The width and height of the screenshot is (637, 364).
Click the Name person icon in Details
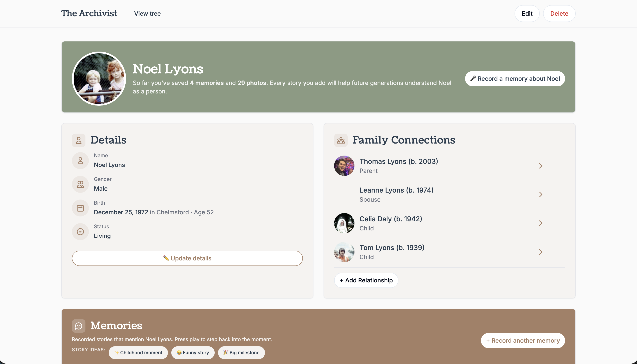80,160
